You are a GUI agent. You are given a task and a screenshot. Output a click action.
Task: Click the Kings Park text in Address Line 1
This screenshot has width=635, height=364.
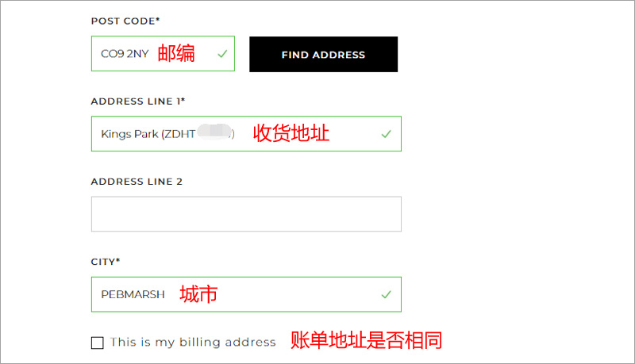[129, 134]
